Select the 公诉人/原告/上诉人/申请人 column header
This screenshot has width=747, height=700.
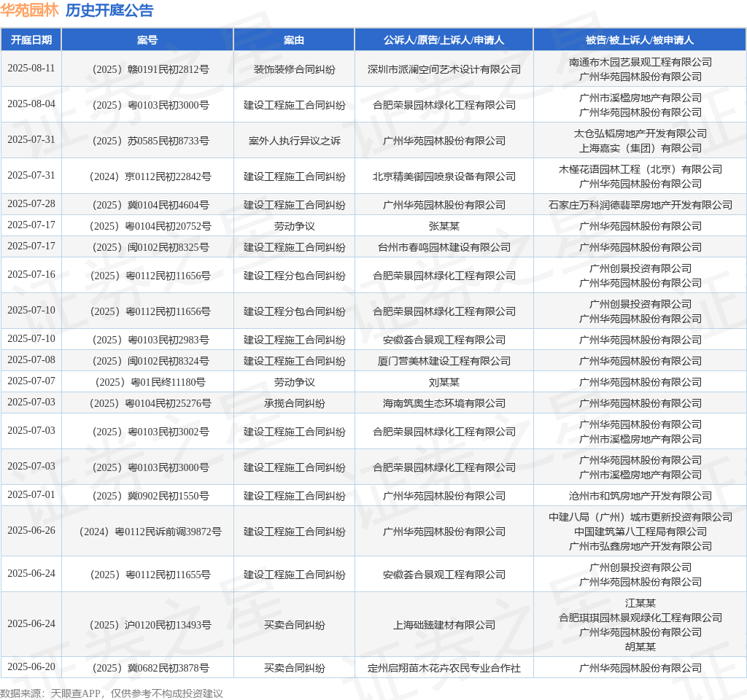click(x=444, y=40)
